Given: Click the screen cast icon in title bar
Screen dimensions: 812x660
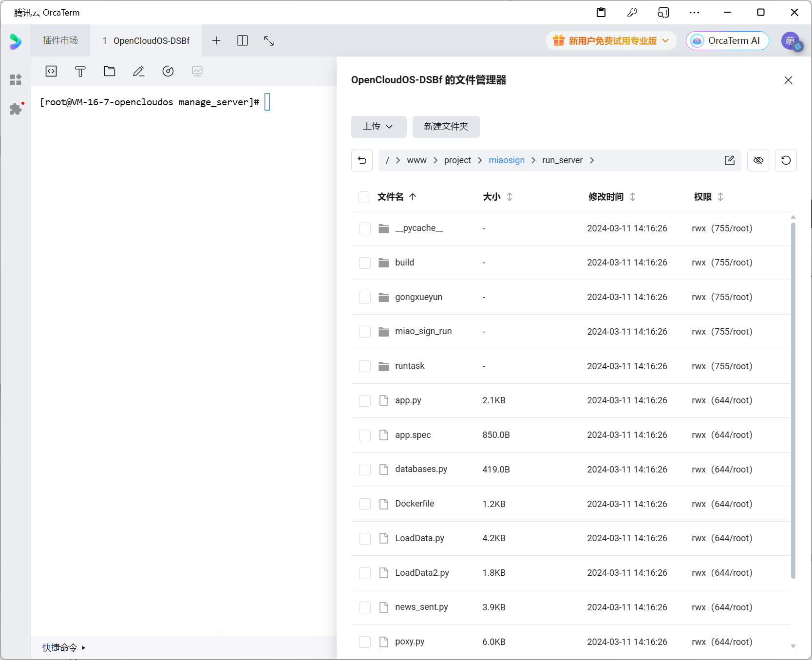Looking at the screenshot, I should pyautogui.click(x=663, y=13).
